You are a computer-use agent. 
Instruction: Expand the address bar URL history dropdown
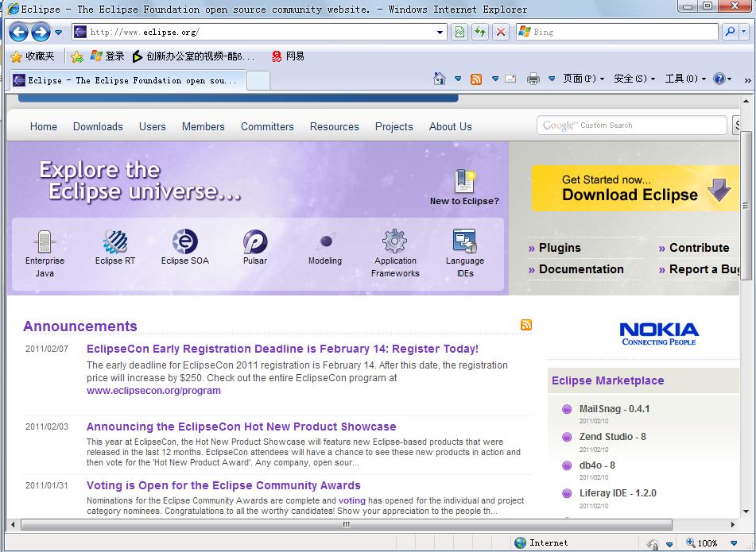point(440,33)
